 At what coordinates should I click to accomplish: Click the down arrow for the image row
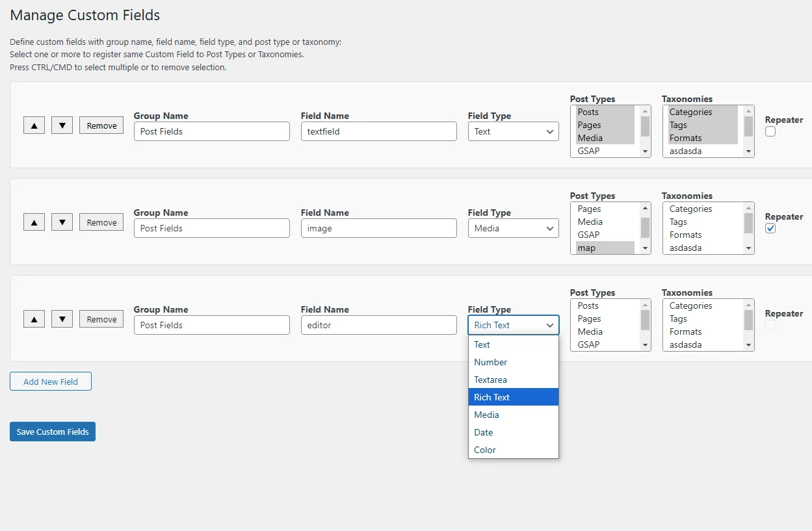62,222
